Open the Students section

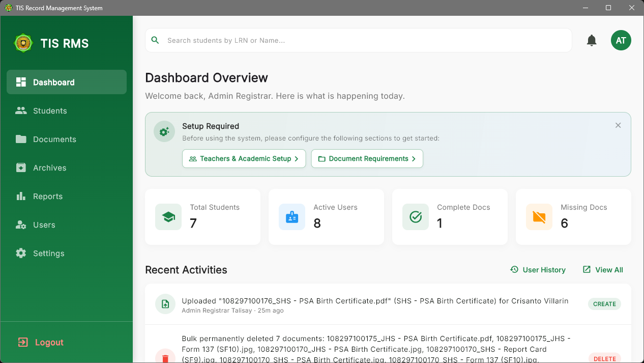pyautogui.click(x=67, y=110)
